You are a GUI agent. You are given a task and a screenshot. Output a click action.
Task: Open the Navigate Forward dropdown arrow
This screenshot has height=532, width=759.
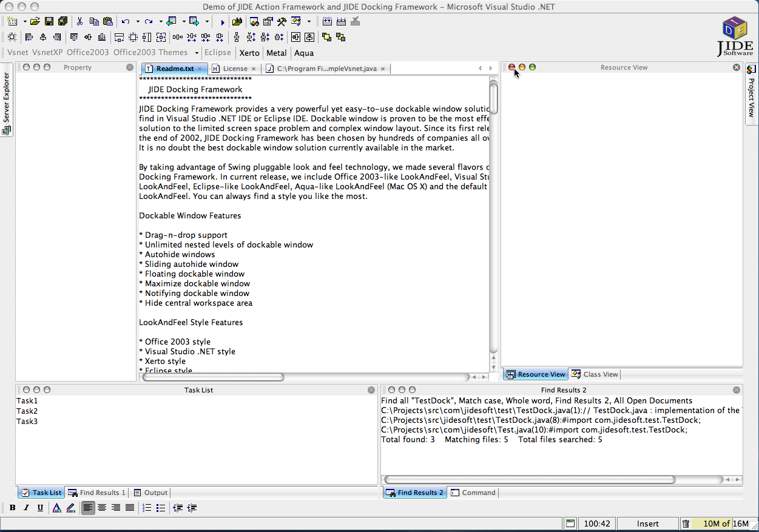(x=207, y=22)
